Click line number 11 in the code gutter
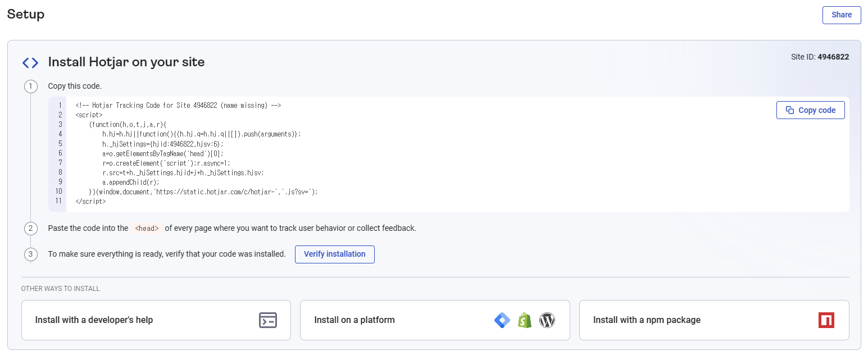This screenshot has width=868, height=355. (x=58, y=201)
